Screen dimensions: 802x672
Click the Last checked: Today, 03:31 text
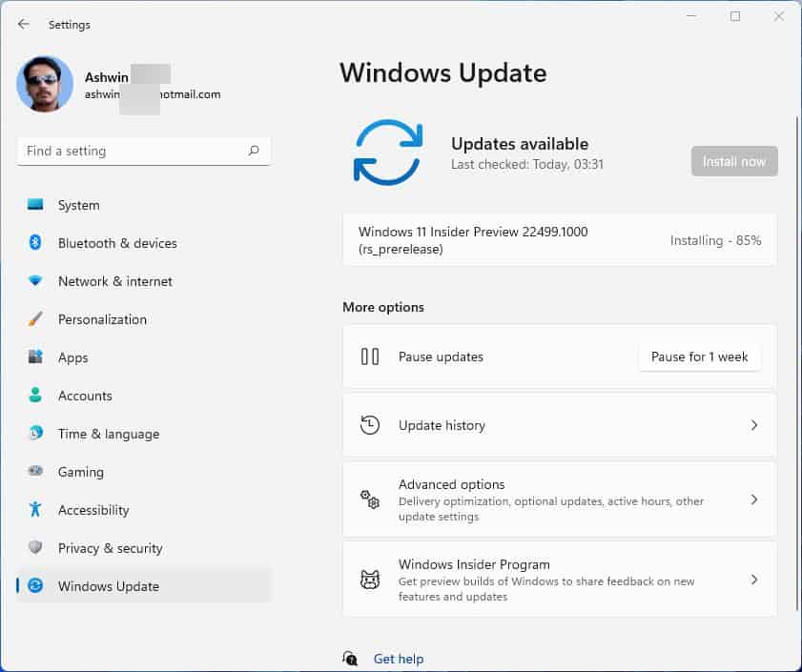tap(527, 164)
